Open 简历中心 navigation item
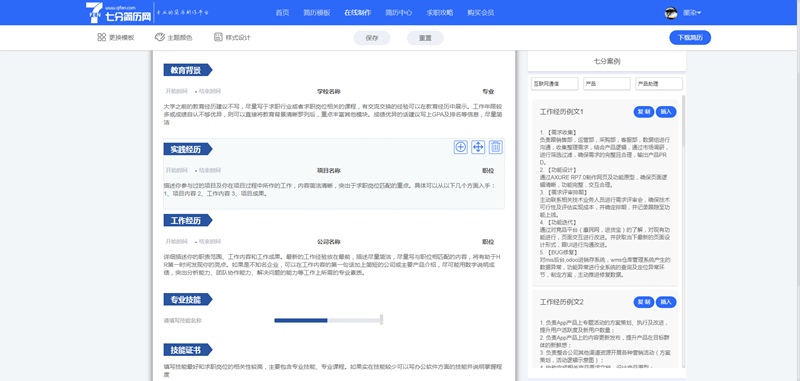 (398, 13)
